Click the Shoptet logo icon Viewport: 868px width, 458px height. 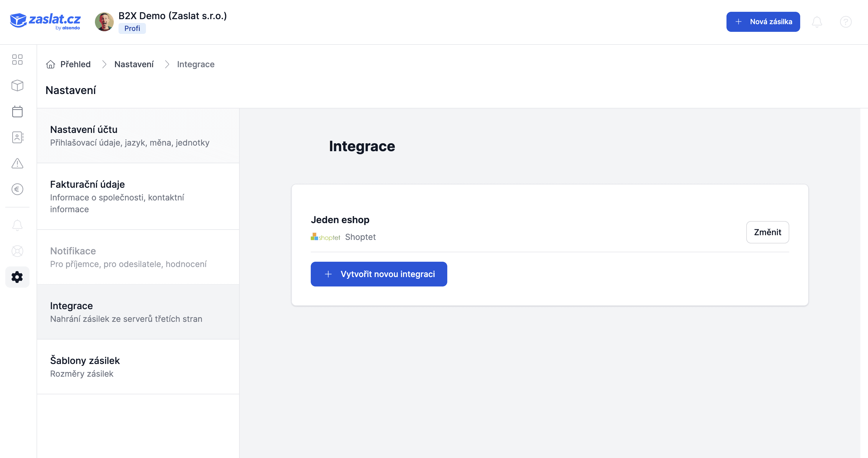(x=325, y=237)
